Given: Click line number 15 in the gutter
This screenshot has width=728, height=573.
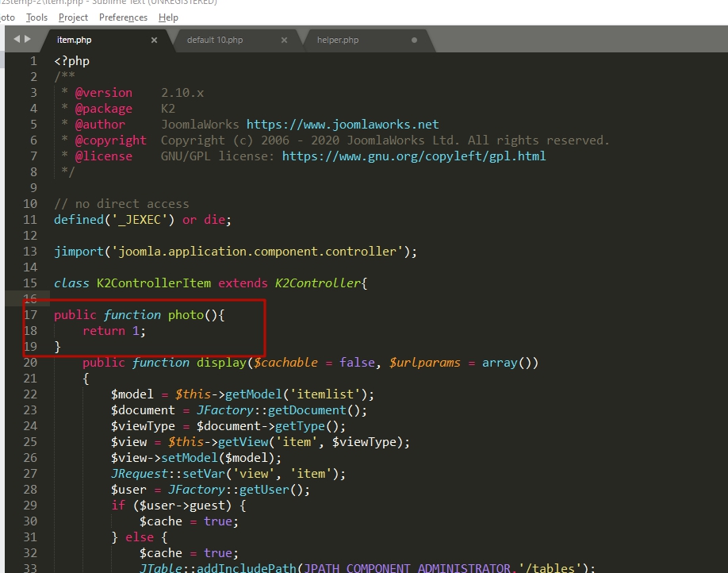Looking at the screenshot, I should tap(30, 283).
